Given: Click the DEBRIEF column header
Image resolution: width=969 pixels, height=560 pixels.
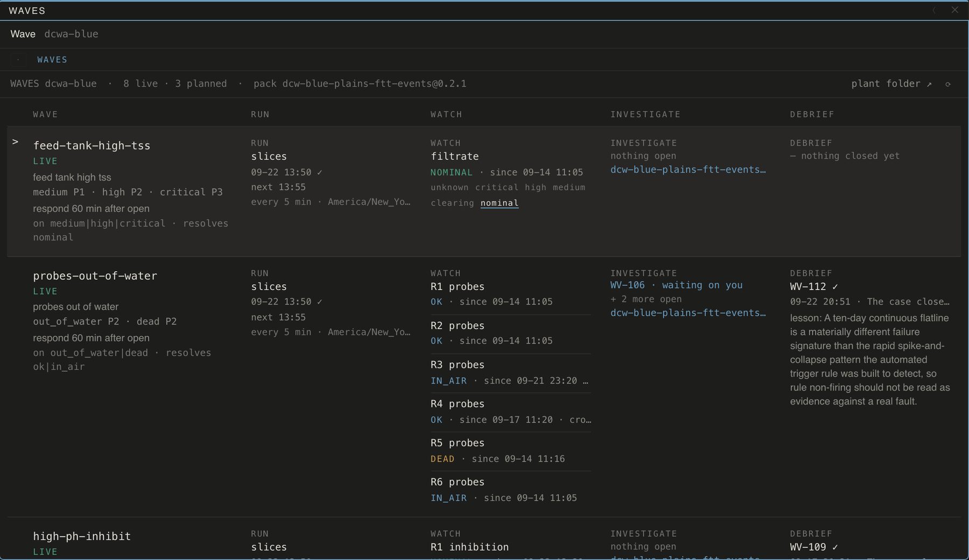Looking at the screenshot, I should [x=812, y=115].
